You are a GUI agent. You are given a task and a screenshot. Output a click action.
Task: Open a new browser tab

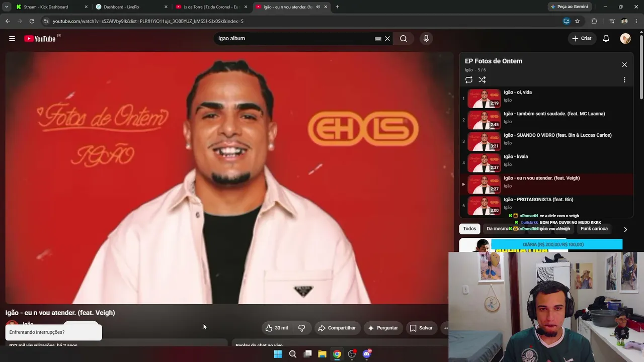click(337, 7)
